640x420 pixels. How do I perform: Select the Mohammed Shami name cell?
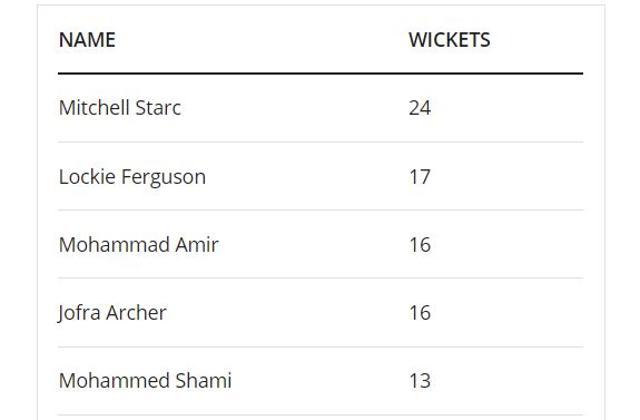[x=145, y=381]
